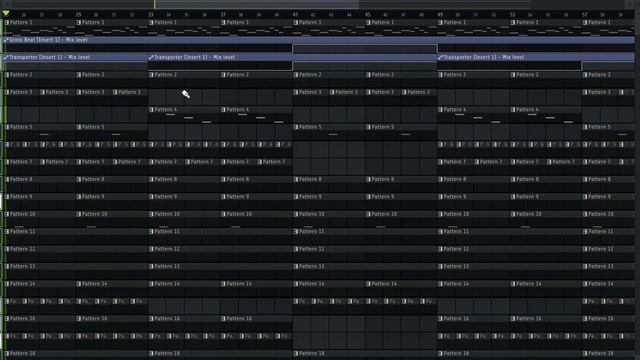Select the Pattern 1 clip title at bar 57
The image size is (640, 360).
click(x=599, y=22)
